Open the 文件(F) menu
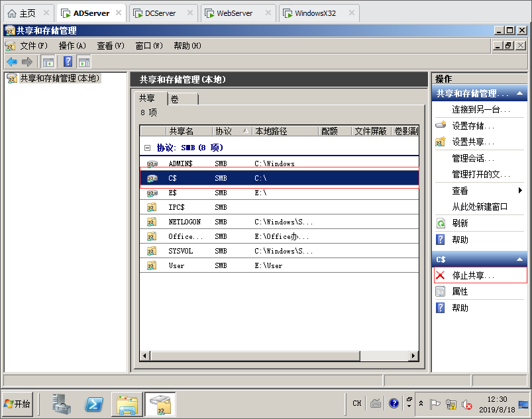This screenshot has height=419, width=532. tap(34, 46)
